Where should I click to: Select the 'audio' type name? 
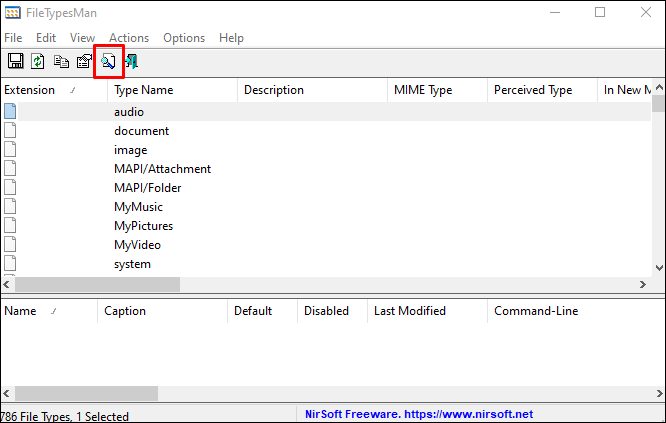pyautogui.click(x=129, y=112)
